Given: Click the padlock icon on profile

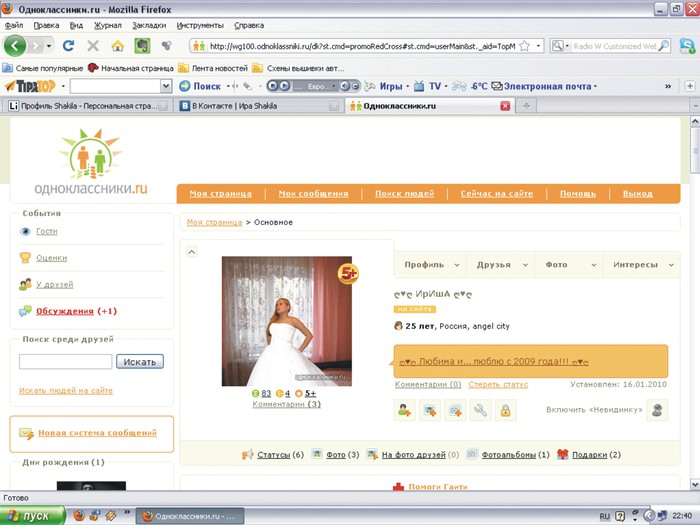Looking at the screenshot, I should coord(506,410).
